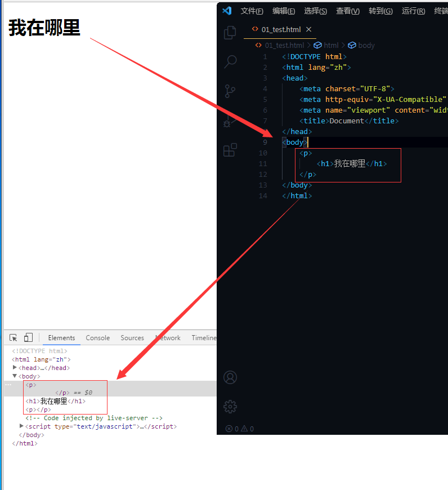Open the 编辑(E) menu
448x490 pixels.
tap(284, 11)
